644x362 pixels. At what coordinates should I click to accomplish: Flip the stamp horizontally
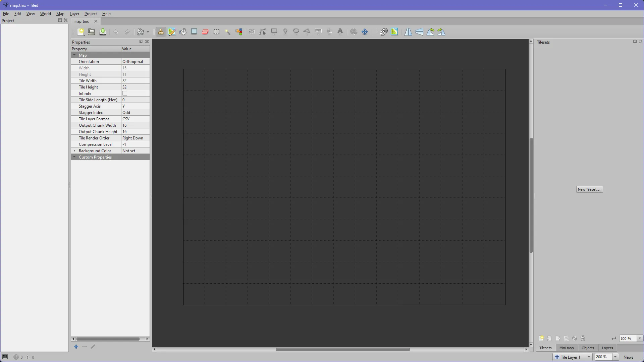(x=408, y=32)
